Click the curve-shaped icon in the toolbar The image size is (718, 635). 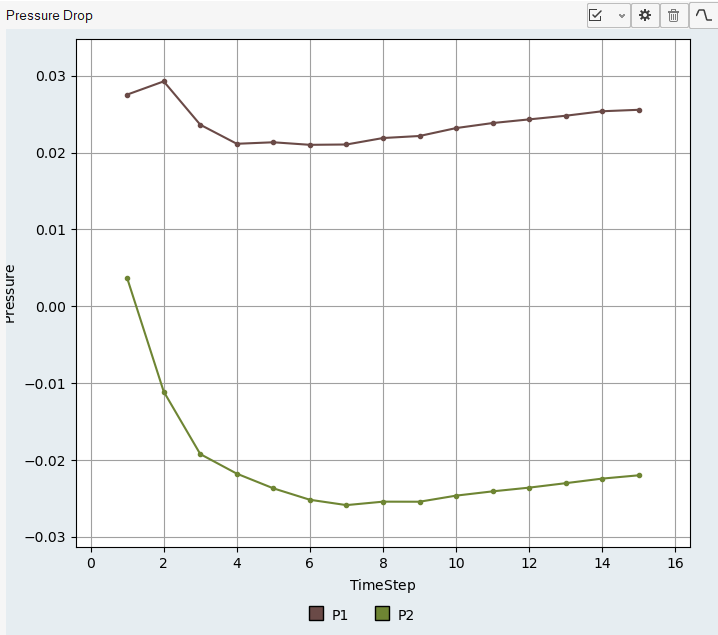(x=703, y=16)
